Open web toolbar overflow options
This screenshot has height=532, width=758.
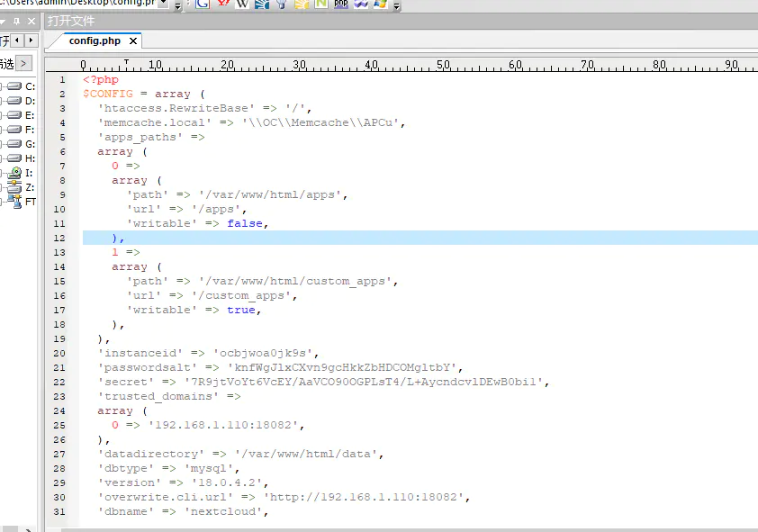396,5
